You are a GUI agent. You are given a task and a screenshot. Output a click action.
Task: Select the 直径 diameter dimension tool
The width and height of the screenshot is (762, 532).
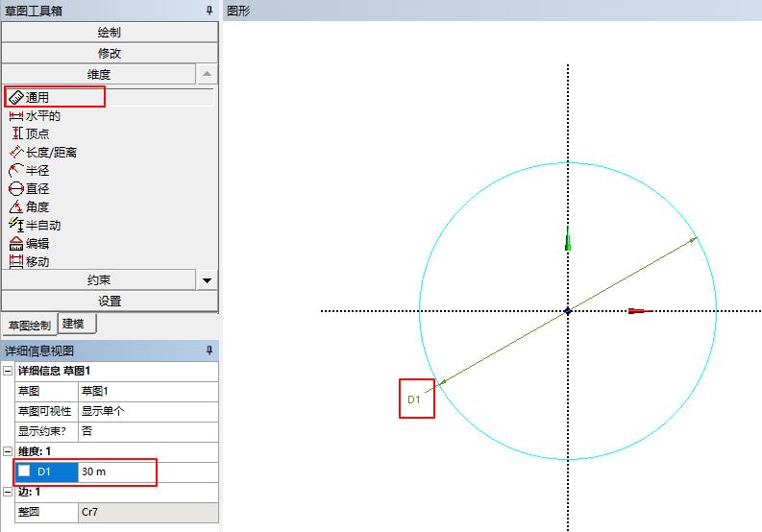coord(37,188)
